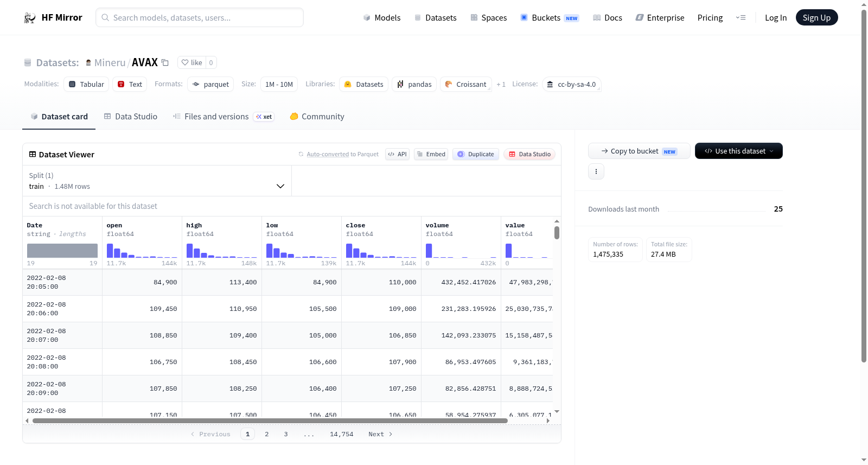868x465 pixels.
Task: Click the Text modality tag
Action: click(x=130, y=84)
